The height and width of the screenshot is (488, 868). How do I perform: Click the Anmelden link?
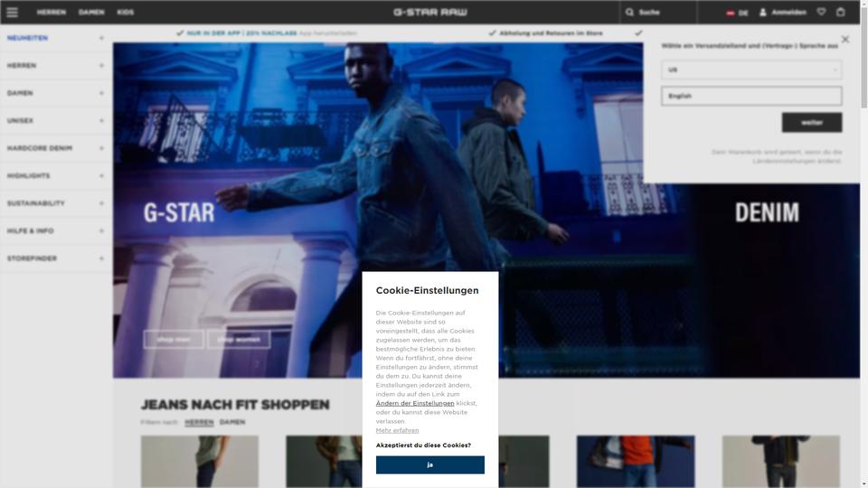(x=788, y=12)
